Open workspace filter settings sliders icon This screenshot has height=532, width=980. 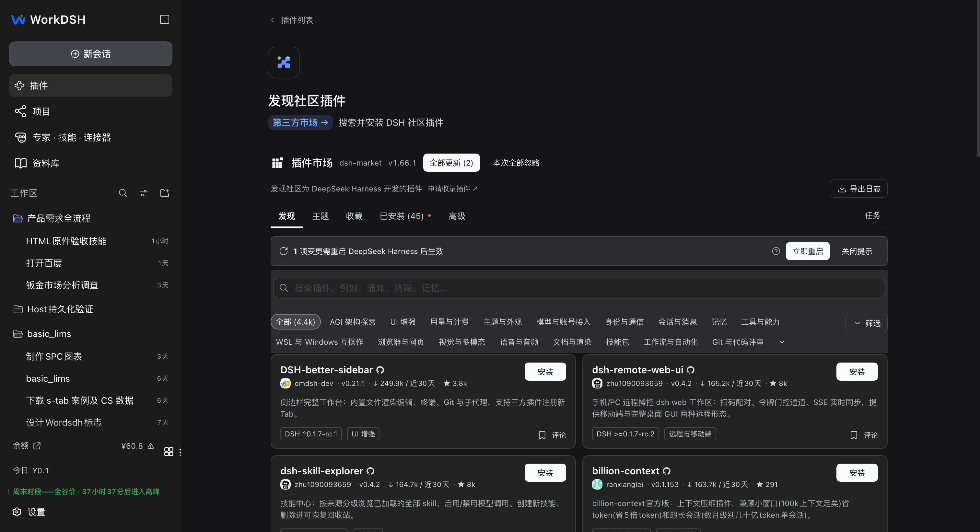144,193
